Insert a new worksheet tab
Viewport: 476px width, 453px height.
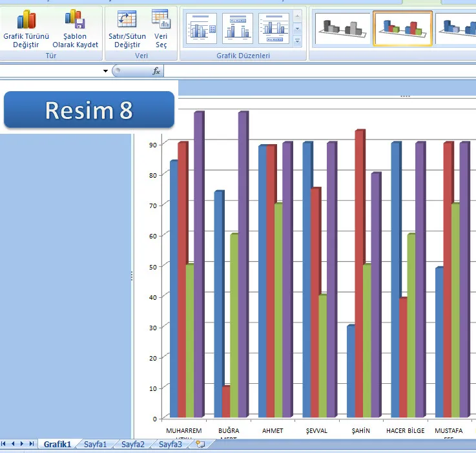(200, 444)
